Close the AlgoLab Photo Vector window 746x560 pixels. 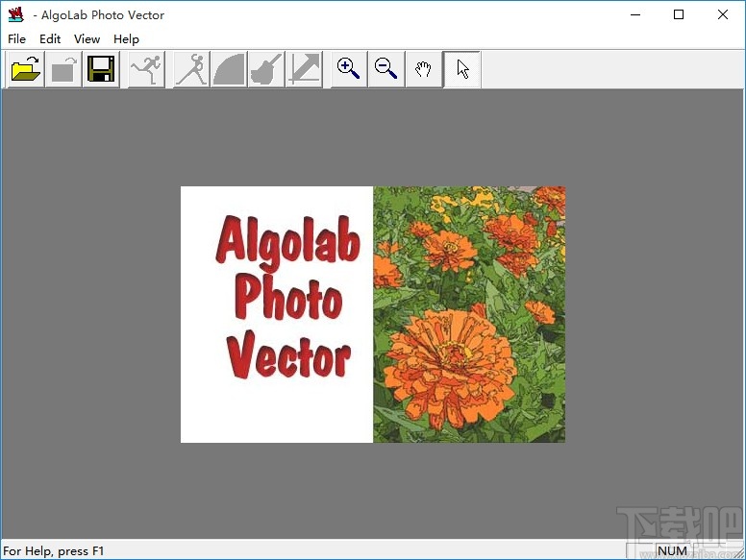(723, 14)
